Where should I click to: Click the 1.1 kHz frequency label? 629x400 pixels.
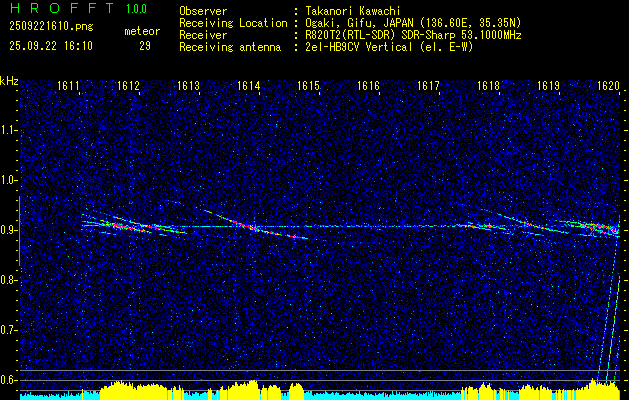(9, 130)
